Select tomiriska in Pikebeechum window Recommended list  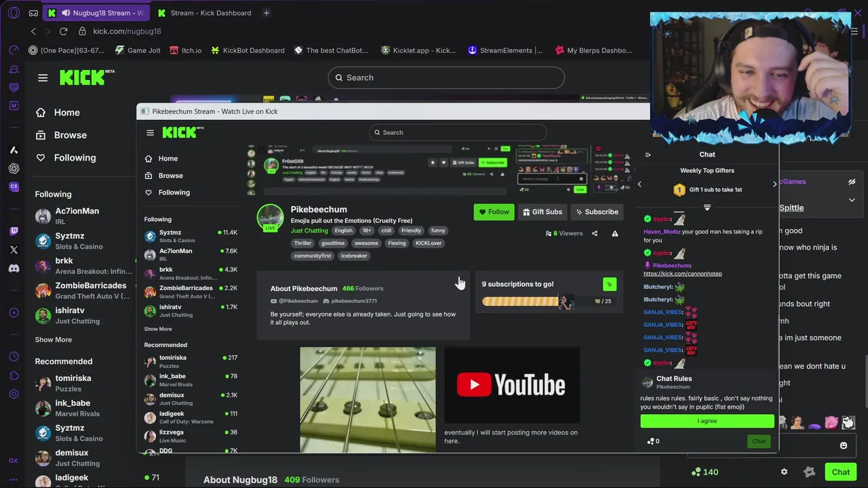(x=191, y=361)
